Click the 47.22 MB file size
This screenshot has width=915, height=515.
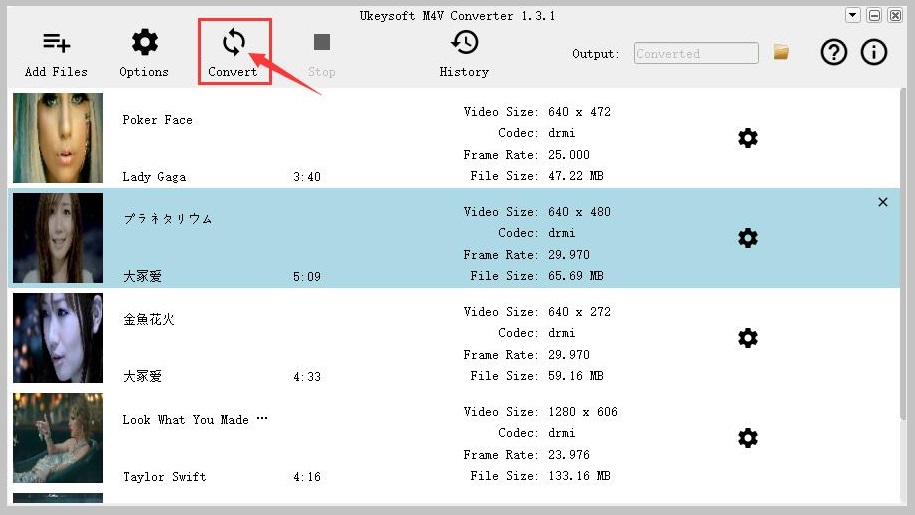[x=576, y=176]
